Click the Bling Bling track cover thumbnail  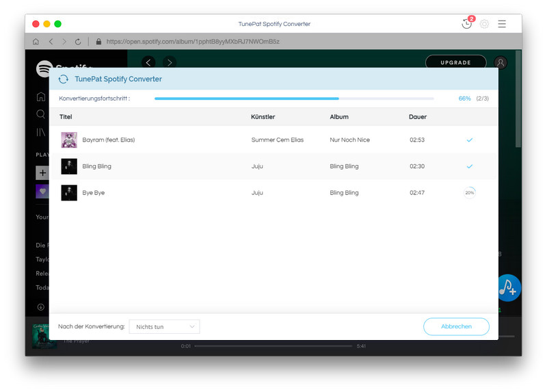point(69,166)
